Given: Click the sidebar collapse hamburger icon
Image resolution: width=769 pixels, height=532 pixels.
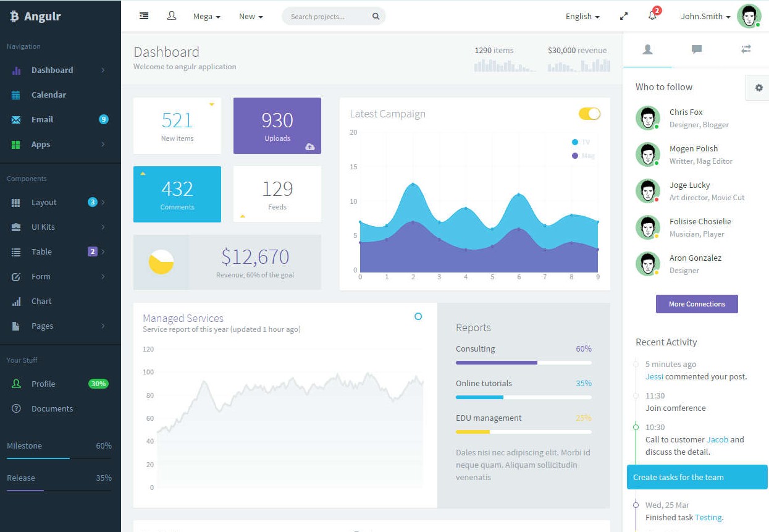Looking at the screenshot, I should [x=144, y=16].
